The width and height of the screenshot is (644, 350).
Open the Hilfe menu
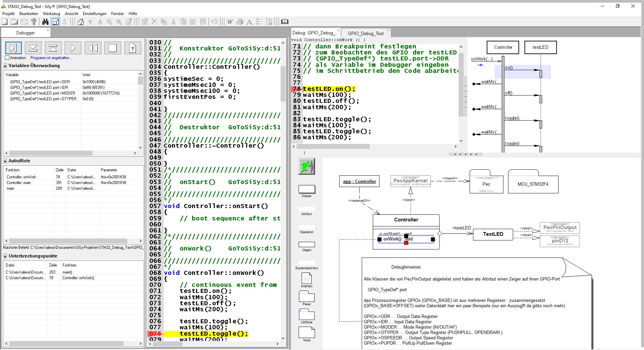pos(133,14)
